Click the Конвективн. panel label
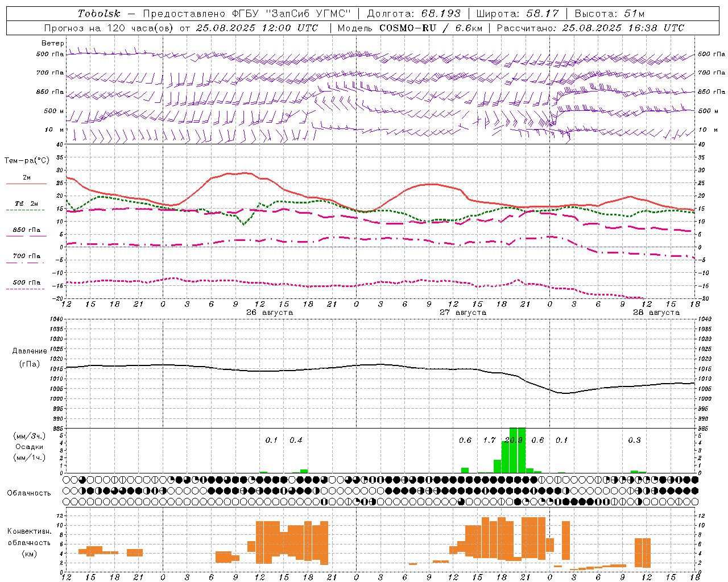The height and width of the screenshot is (582, 728). (x=30, y=531)
